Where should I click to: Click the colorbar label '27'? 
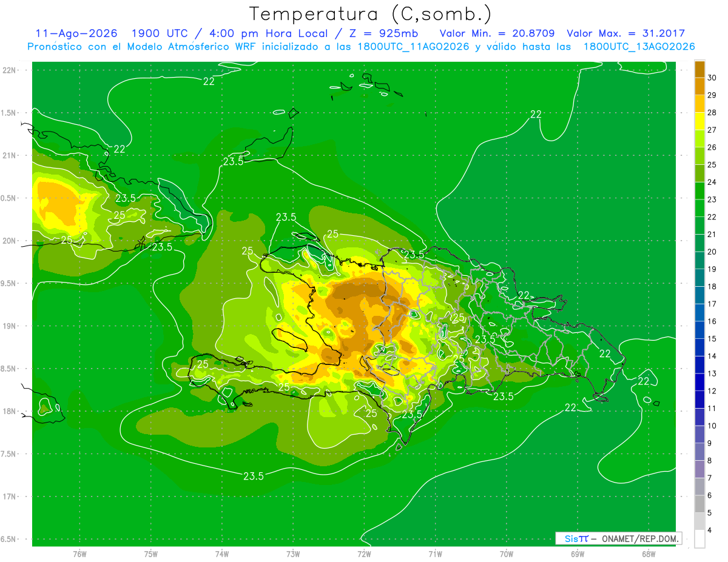click(712, 130)
